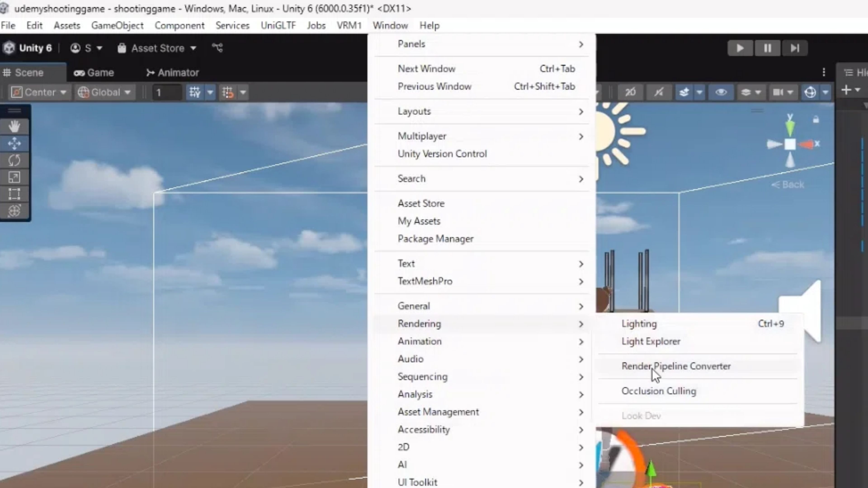
Task: Open Package Manager
Action: (482, 239)
